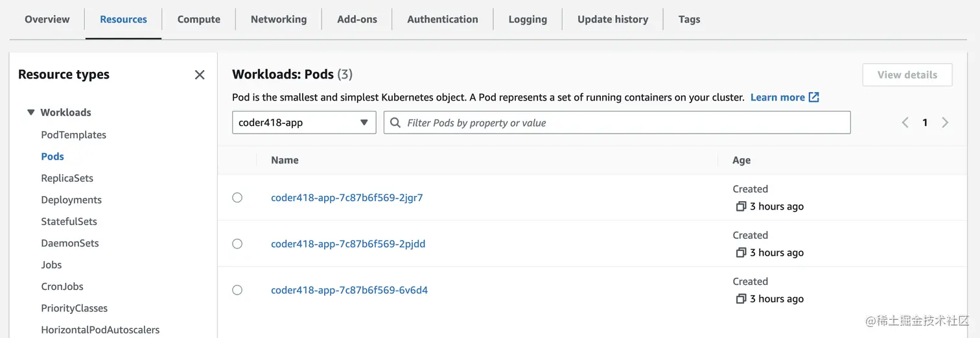The height and width of the screenshot is (338, 980).
Task: Go to the previous page of pods
Action: [x=905, y=123]
